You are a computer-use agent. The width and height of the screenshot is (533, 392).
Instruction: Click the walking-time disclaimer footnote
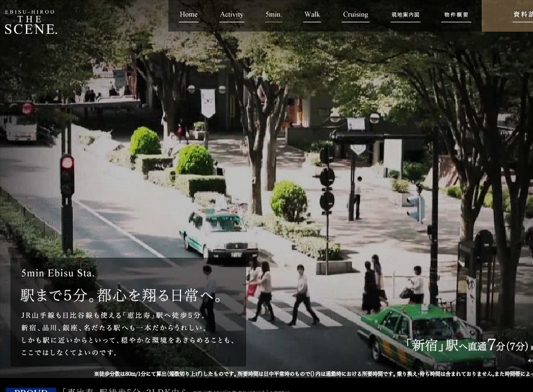click(x=311, y=374)
